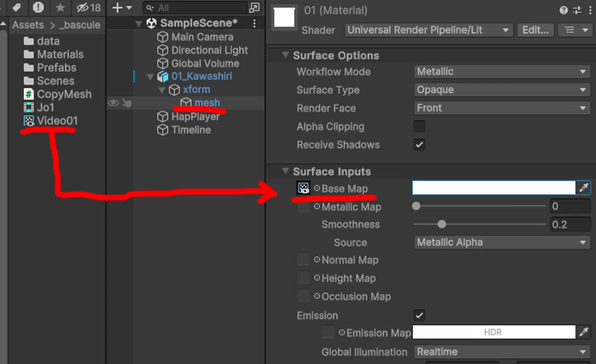
Task: Collapse the 01_Kawashiri hierarchy item
Action: pyautogui.click(x=150, y=76)
